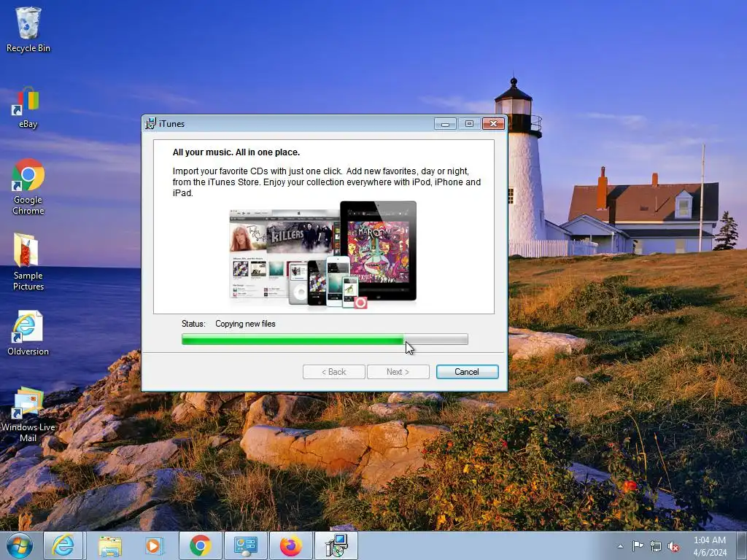Open the clock showing 1:04 AM
747x560 pixels.
click(710, 546)
